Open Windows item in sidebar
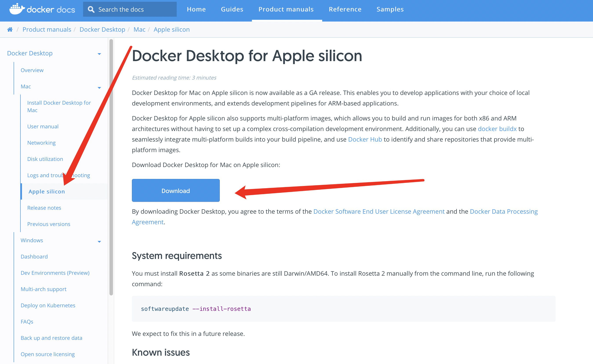Screen dimensions: 593x364 coord(32,240)
